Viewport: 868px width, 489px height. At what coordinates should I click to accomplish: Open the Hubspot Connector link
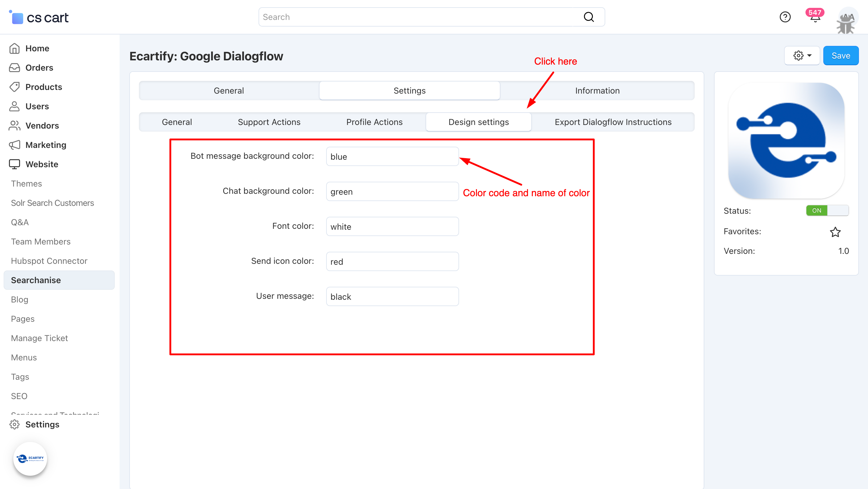[x=49, y=261]
